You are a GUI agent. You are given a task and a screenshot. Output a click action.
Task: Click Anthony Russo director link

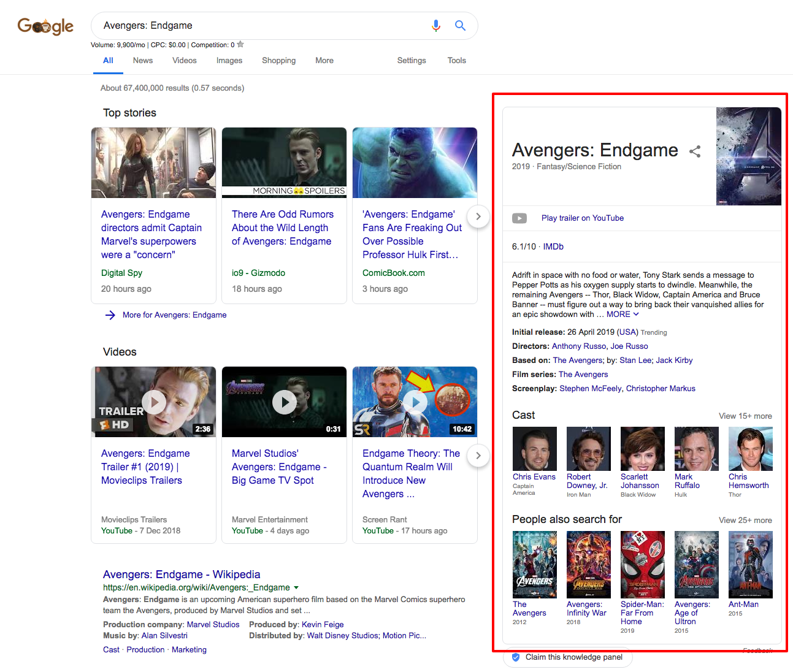[x=579, y=346]
